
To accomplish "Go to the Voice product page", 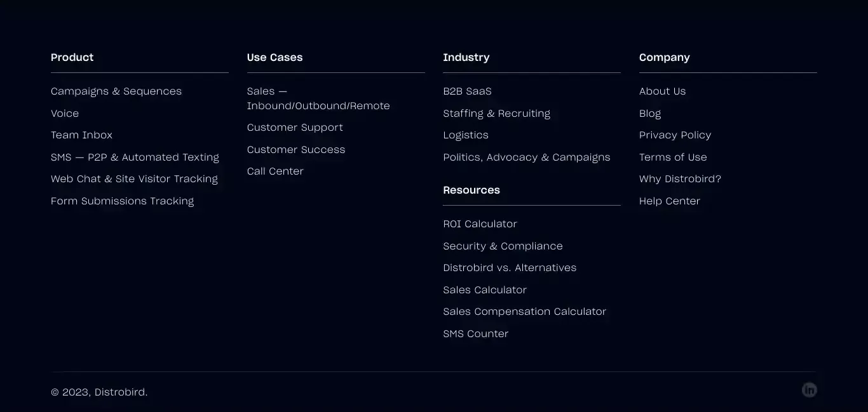I will 65,114.
